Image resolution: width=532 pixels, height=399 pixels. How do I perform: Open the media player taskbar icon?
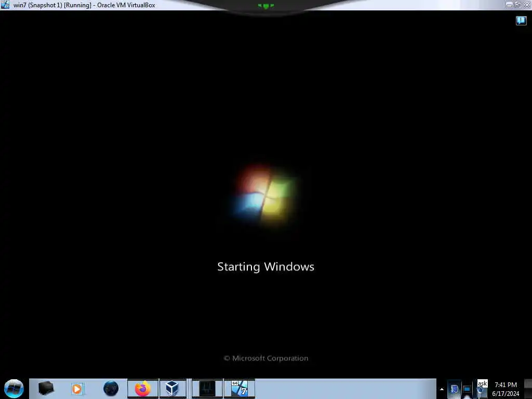(77, 389)
